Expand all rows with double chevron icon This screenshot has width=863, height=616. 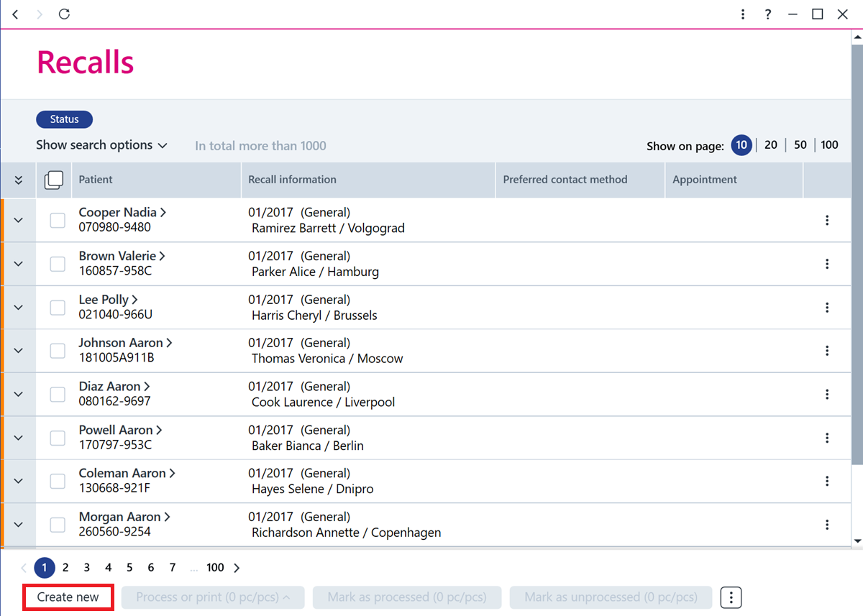tap(19, 180)
